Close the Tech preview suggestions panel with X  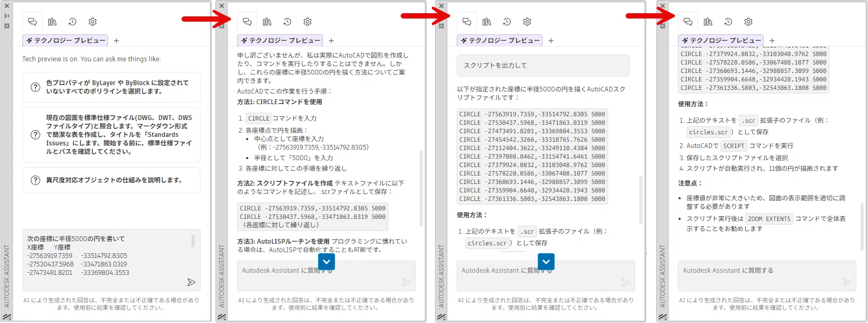click(x=7, y=6)
